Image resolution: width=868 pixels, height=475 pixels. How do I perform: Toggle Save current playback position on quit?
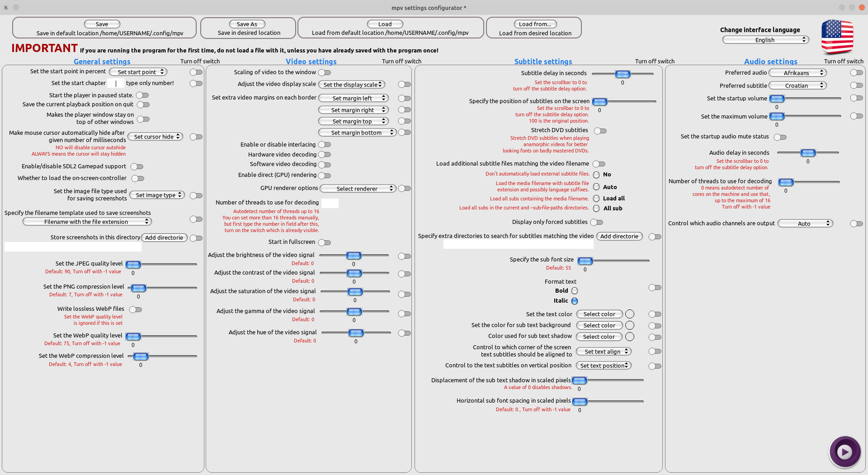[143, 104]
